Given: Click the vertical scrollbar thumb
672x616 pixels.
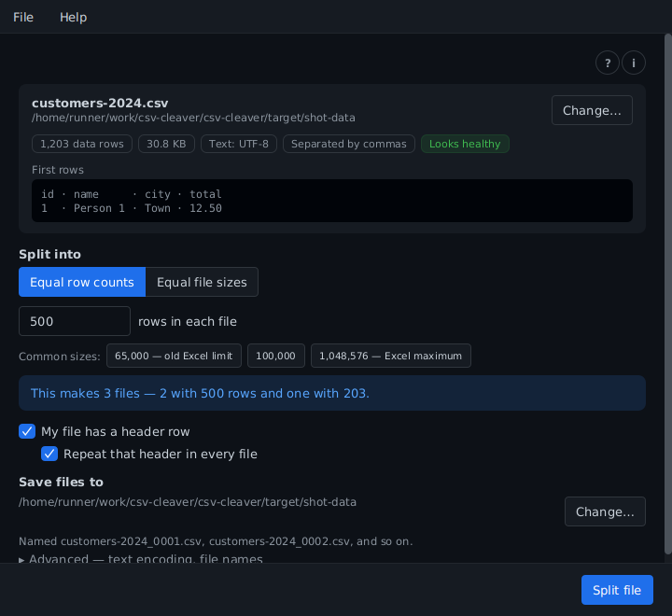Looking at the screenshot, I should (x=668, y=294).
